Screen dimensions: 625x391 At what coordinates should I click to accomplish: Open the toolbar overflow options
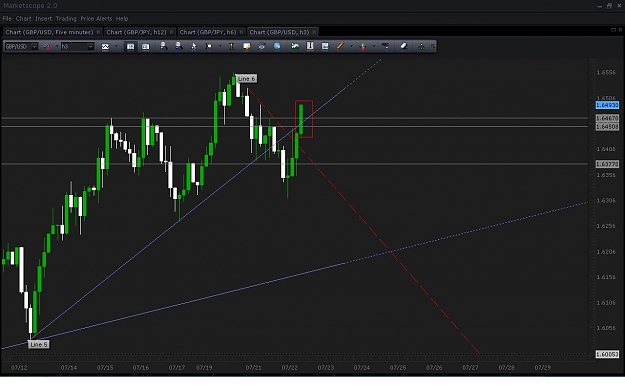[433, 47]
